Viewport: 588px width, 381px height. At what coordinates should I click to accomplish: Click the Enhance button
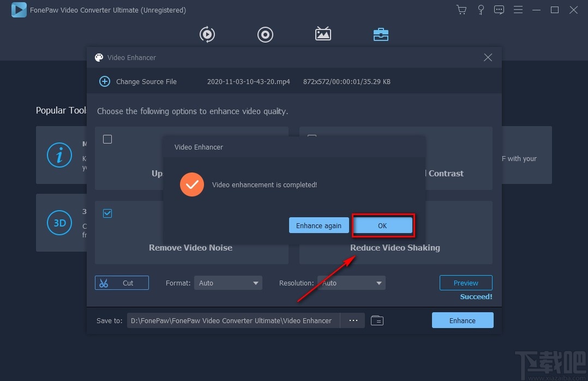click(463, 320)
